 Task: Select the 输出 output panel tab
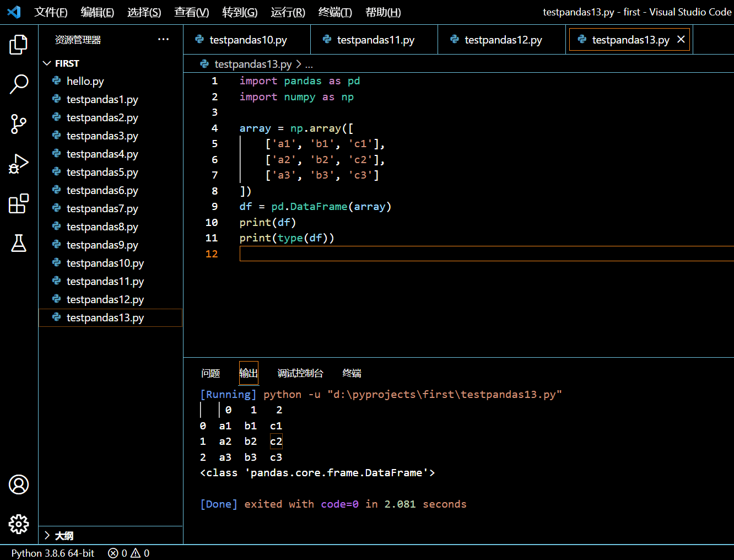click(x=249, y=373)
